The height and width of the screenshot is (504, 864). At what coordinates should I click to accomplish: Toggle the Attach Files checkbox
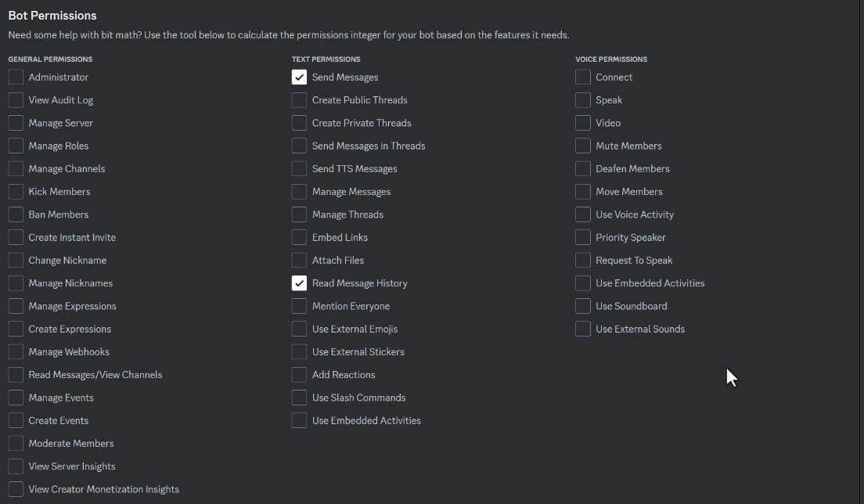click(x=299, y=260)
